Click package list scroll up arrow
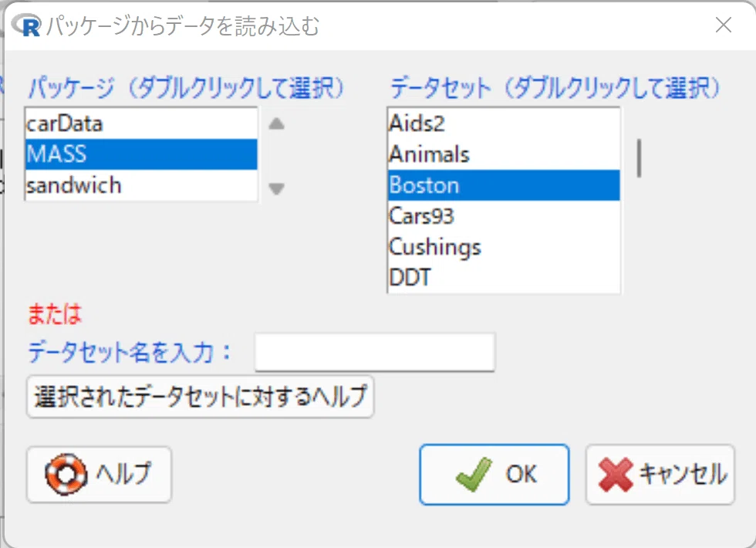Image resolution: width=756 pixels, height=548 pixels. coord(276,124)
